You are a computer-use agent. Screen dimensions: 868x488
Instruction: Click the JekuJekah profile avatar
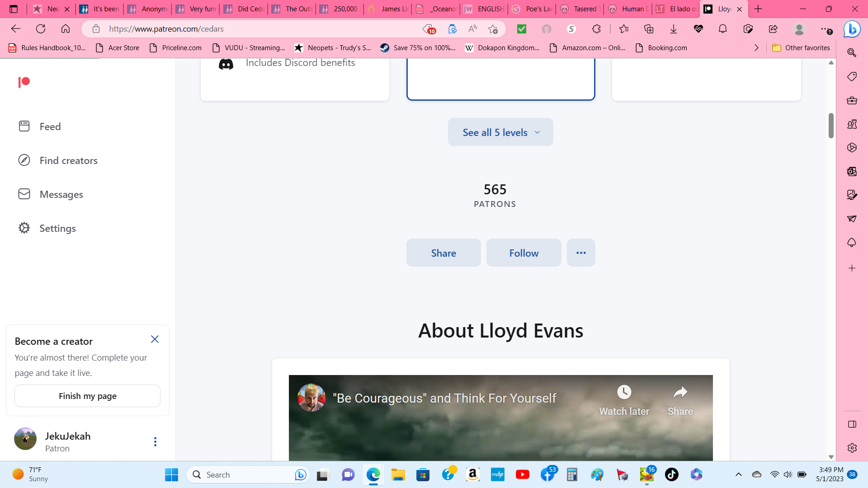click(x=25, y=439)
